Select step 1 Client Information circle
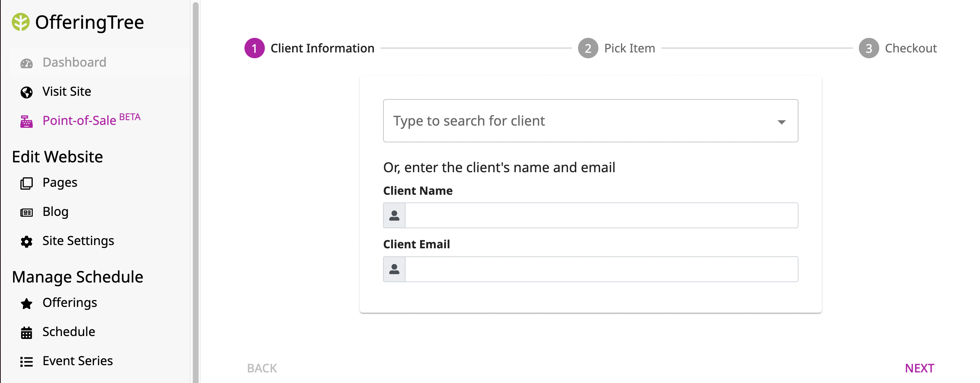The height and width of the screenshot is (383, 980). click(x=255, y=48)
